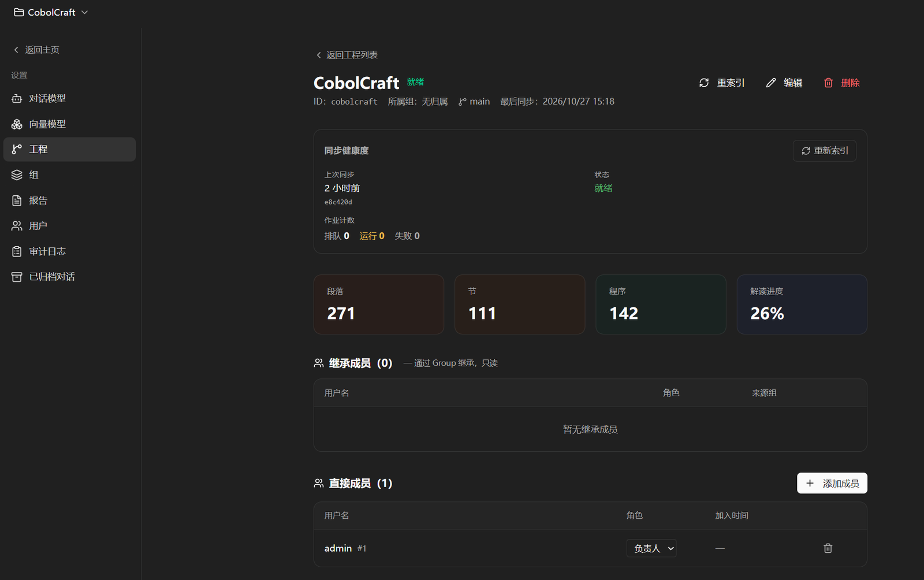Open 向量模型 settings page

(69, 124)
